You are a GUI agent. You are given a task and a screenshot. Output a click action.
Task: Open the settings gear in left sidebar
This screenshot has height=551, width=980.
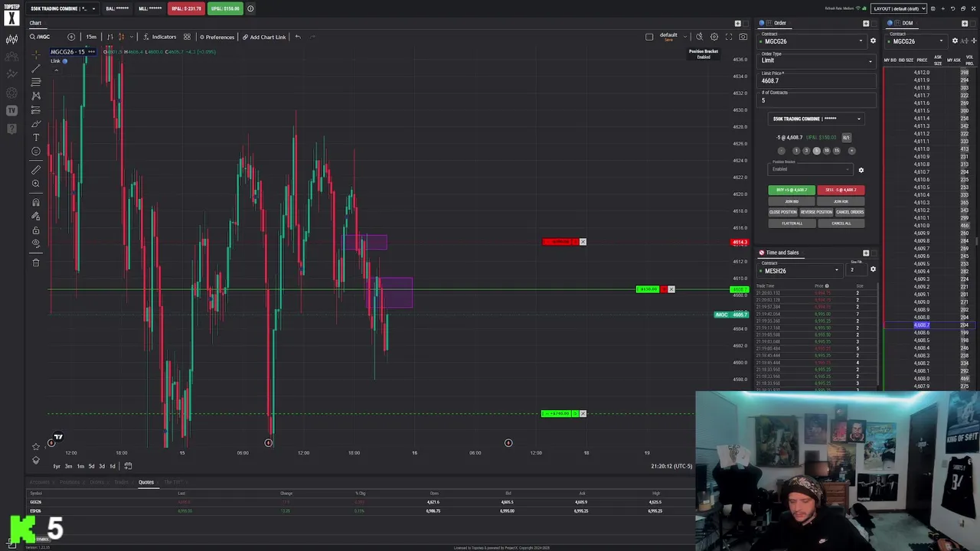point(11,93)
